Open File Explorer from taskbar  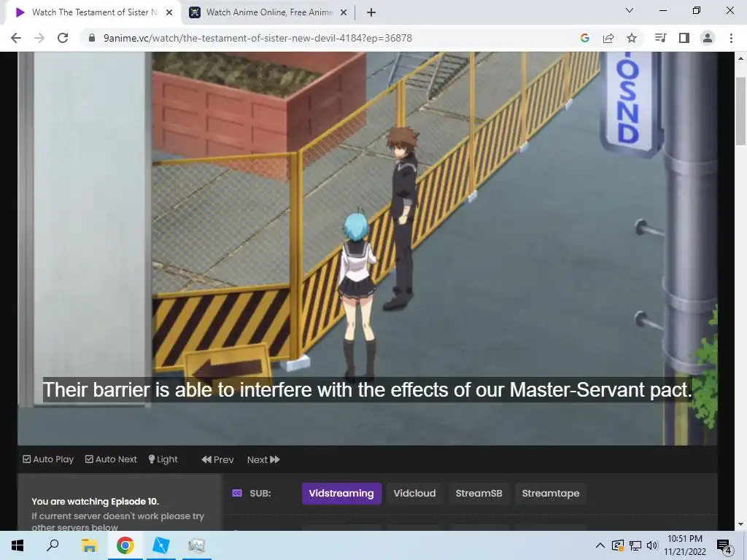coord(89,545)
